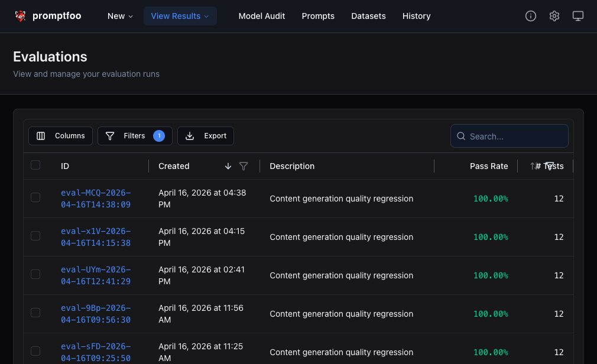Focus the Search input field

click(510, 136)
